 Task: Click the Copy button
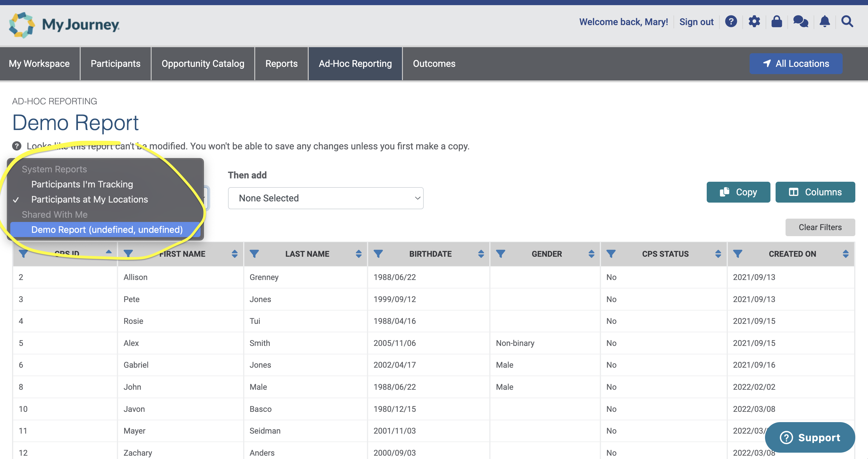(x=738, y=192)
